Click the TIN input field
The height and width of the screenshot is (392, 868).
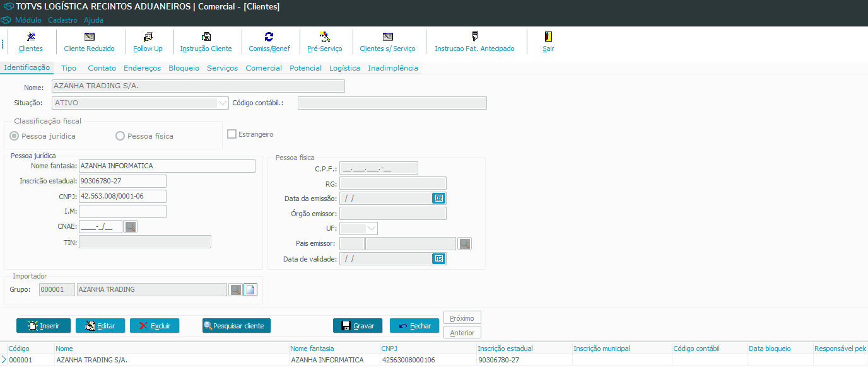(145, 242)
